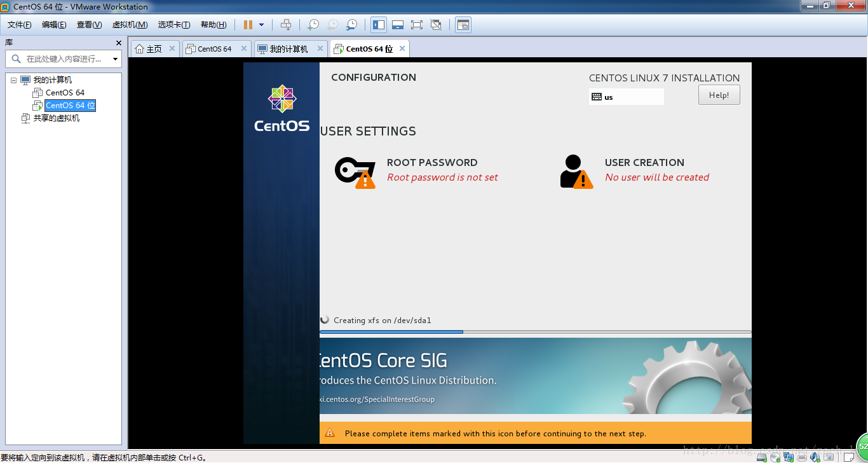Click the home icon on 主页 tab
Viewport: 868px width, 463px height.
[140, 49]
